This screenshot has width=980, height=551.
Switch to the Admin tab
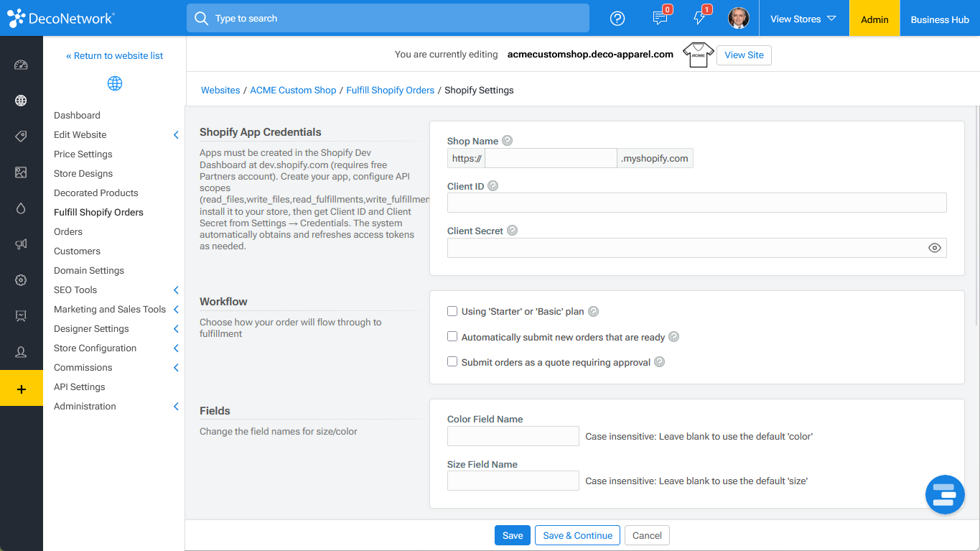[x=874, y=19]
